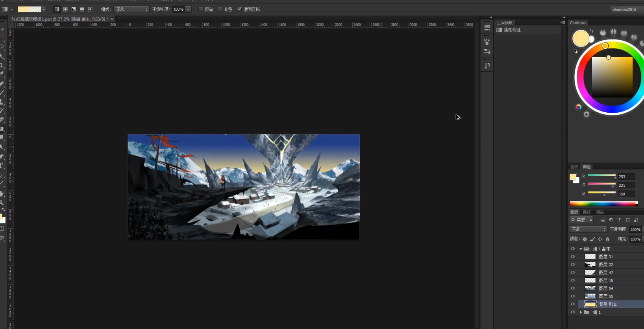This screenshot has width=644, height=329.
Task: Hide the 图层 54 layer
Action: (x=573, y=288)
